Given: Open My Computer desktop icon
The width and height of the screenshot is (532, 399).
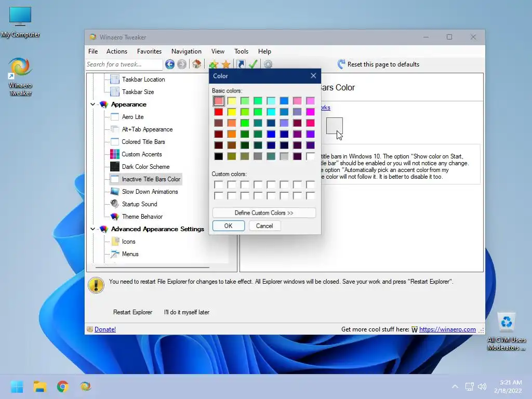Looking at the screenshot, I should click(x=20, y=22).
